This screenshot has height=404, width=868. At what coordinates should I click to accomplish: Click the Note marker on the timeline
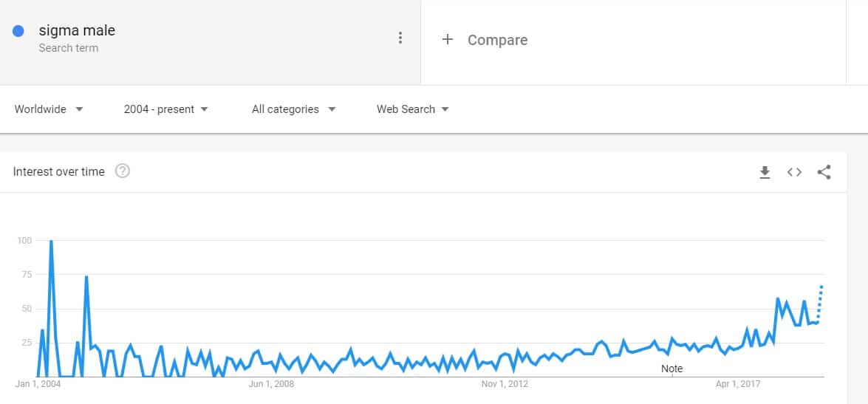[672, 369]
